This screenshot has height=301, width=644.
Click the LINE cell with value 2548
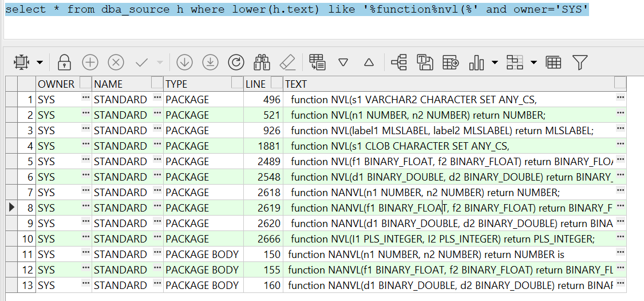click(263, 177)
